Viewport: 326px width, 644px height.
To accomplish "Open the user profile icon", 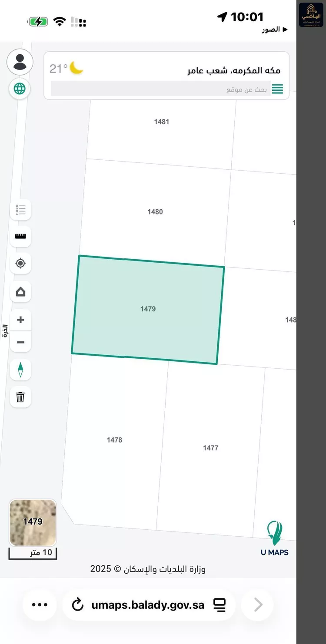I will click(20, 62).
